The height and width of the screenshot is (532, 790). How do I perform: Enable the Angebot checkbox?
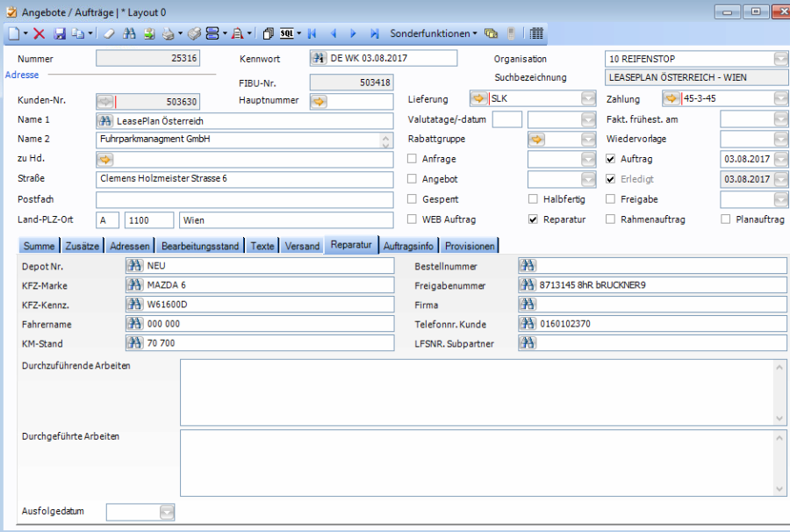(x=413, y=179)
